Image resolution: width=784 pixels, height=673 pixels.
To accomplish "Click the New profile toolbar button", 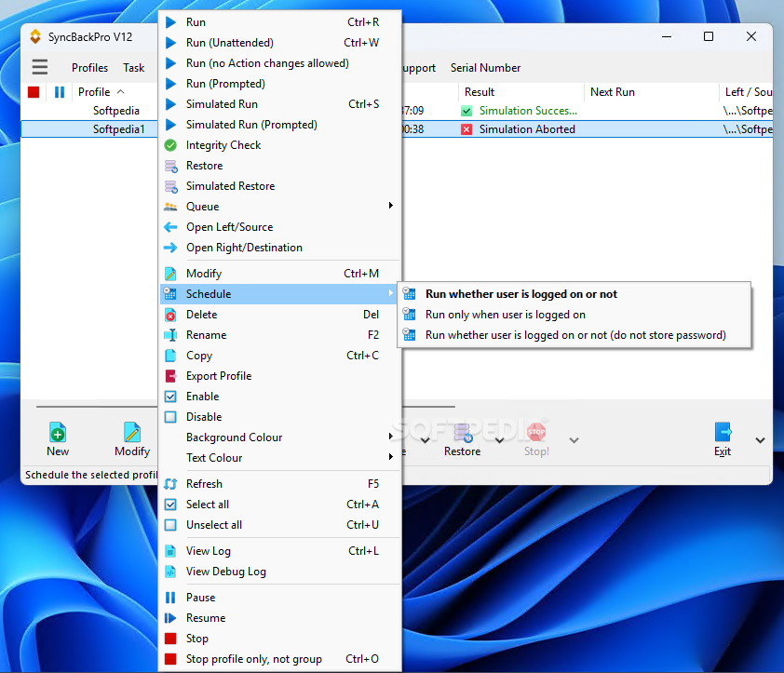I will (x=58, y=439).
